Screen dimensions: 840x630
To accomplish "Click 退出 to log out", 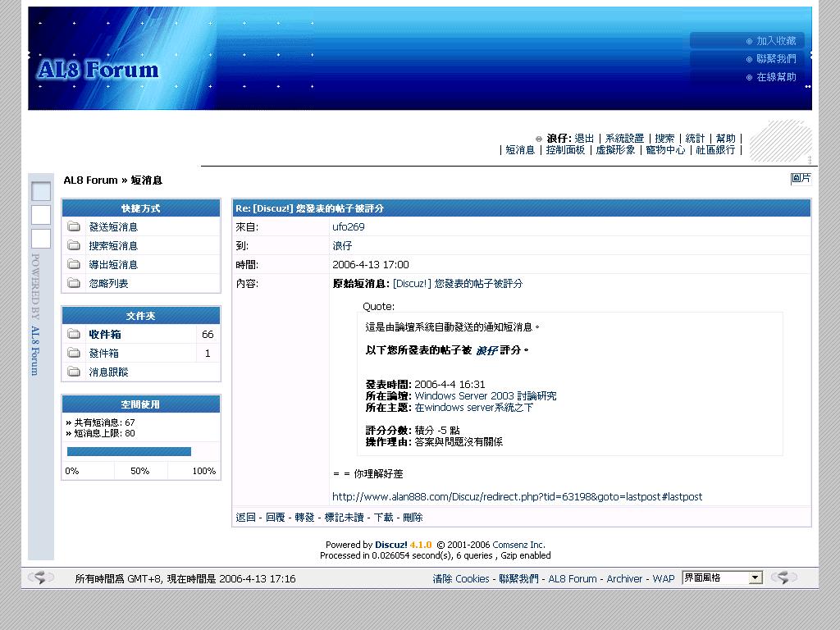I will click(x=584, y=139).
